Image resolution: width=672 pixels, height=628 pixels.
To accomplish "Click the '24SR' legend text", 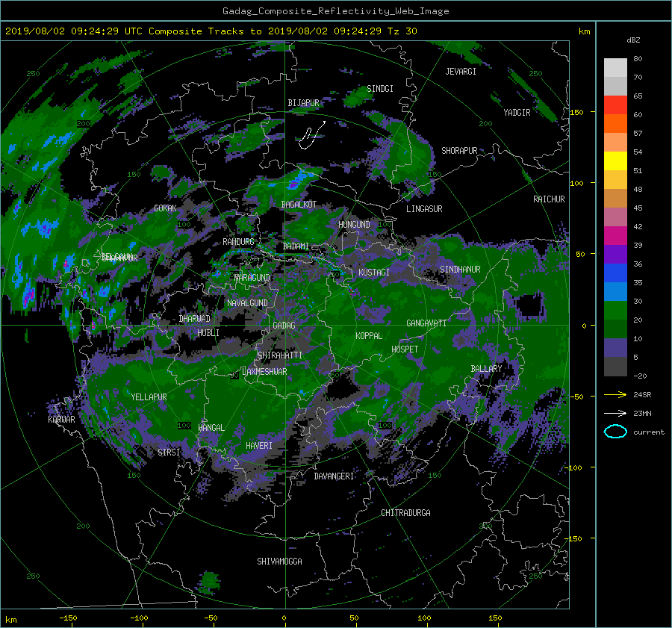I will point(642,395).
